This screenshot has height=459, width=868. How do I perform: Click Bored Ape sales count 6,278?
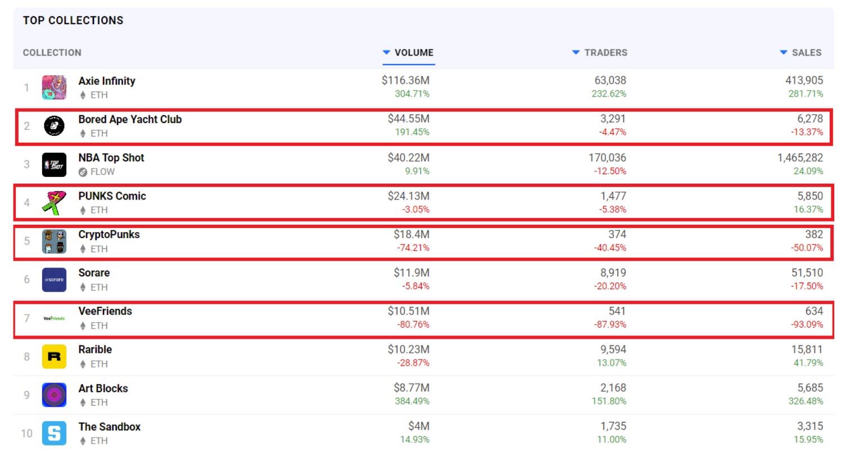[x=810, y=119]
